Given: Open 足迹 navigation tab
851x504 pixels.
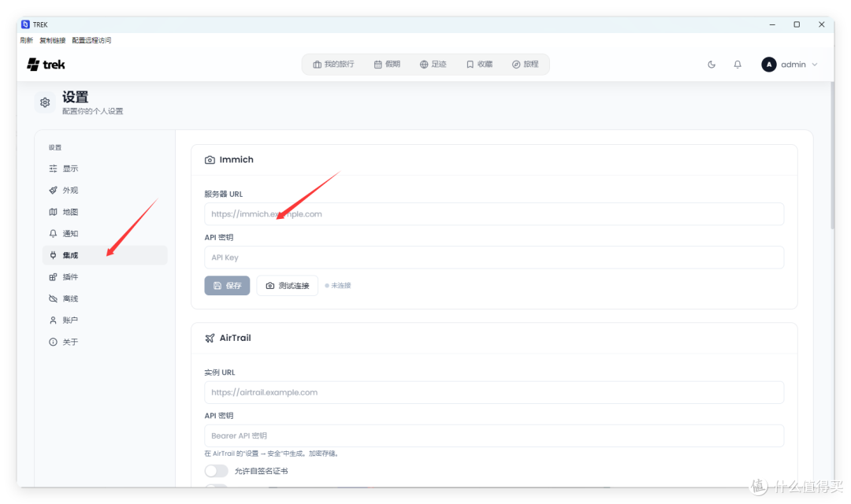Looking at the screenshot, I should (x=433, y=64).
